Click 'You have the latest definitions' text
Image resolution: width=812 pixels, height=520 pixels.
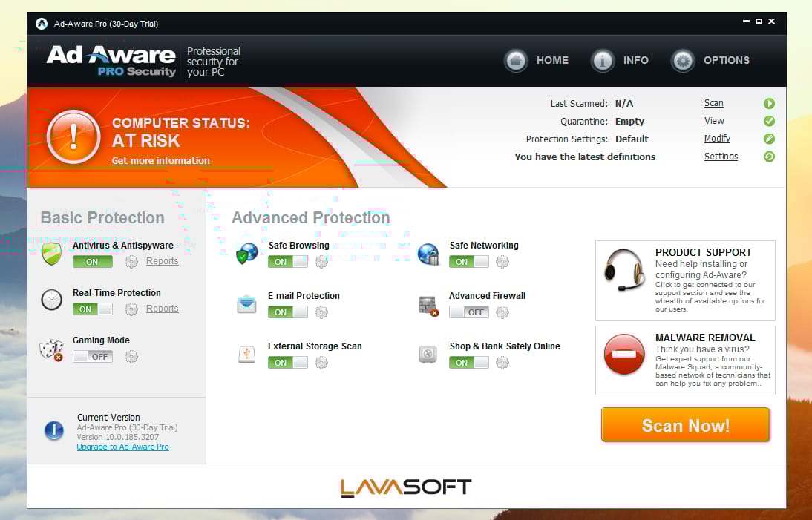[585, 157]
